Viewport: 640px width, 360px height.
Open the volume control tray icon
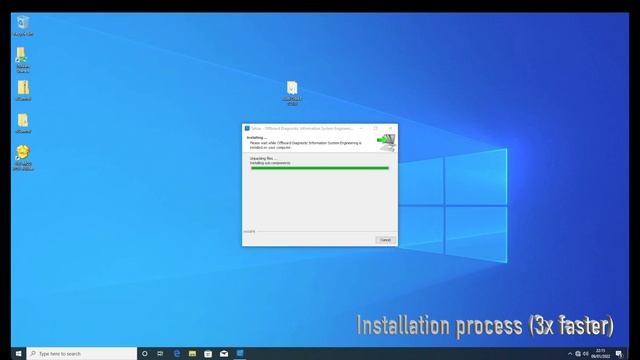[x=586, y=354]
